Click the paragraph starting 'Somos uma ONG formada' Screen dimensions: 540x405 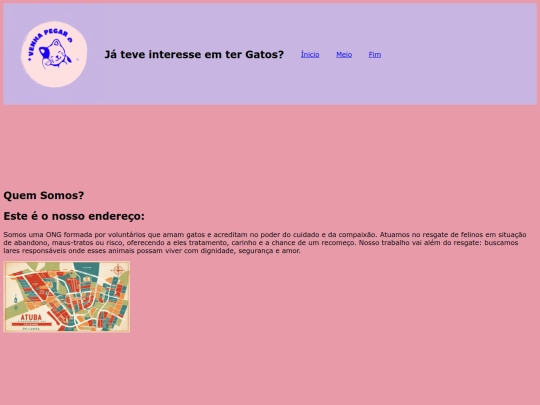coord(265,242)
